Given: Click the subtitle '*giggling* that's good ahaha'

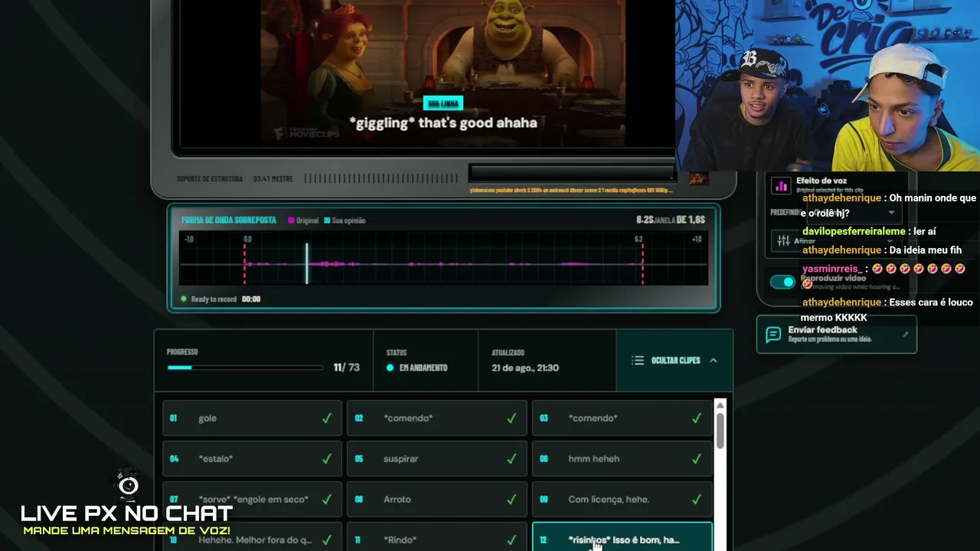Looking at the screenshot, I should point(443,122).
